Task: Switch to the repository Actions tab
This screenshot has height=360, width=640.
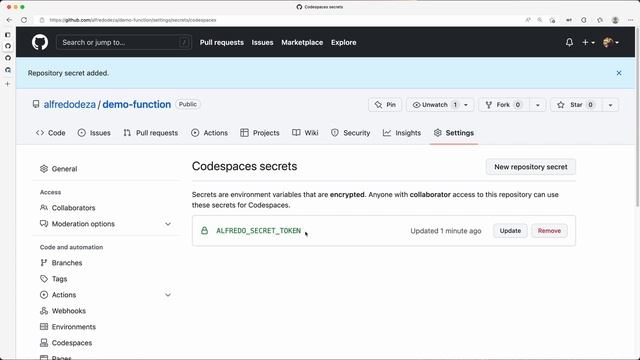Action: tap(209, 133)
